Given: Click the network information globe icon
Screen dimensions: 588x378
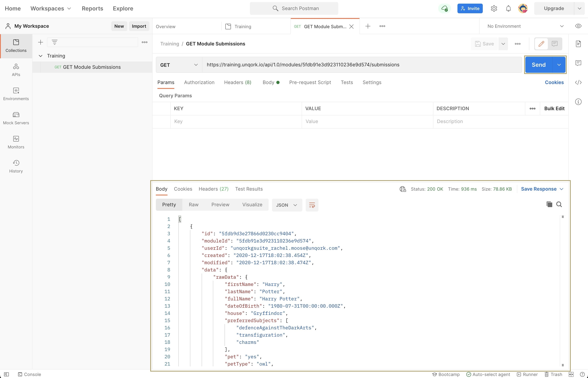Looking at the screenshot, I should pyautogui.click(x=403, y=189).
